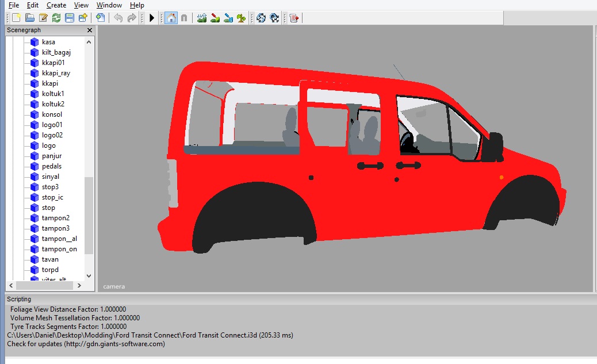The image size is (597, 364).
Task: Select the pedals node
Action: [52, 166]
